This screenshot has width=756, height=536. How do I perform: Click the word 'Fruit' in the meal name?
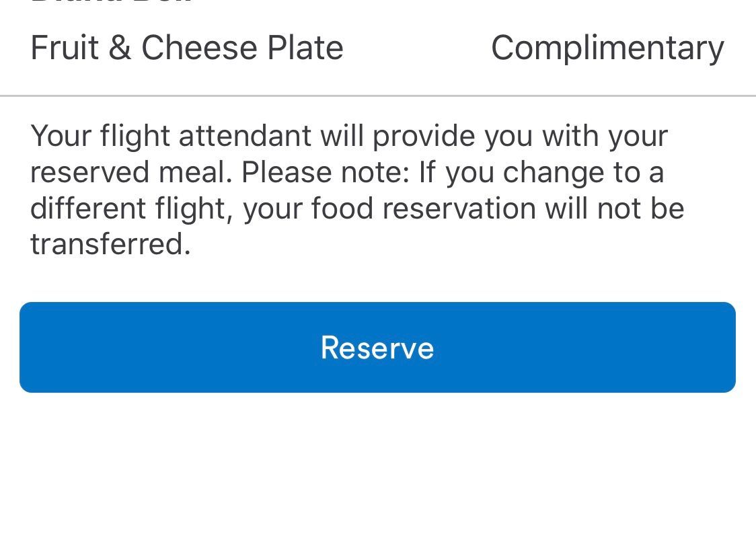[x=65, y=47]
